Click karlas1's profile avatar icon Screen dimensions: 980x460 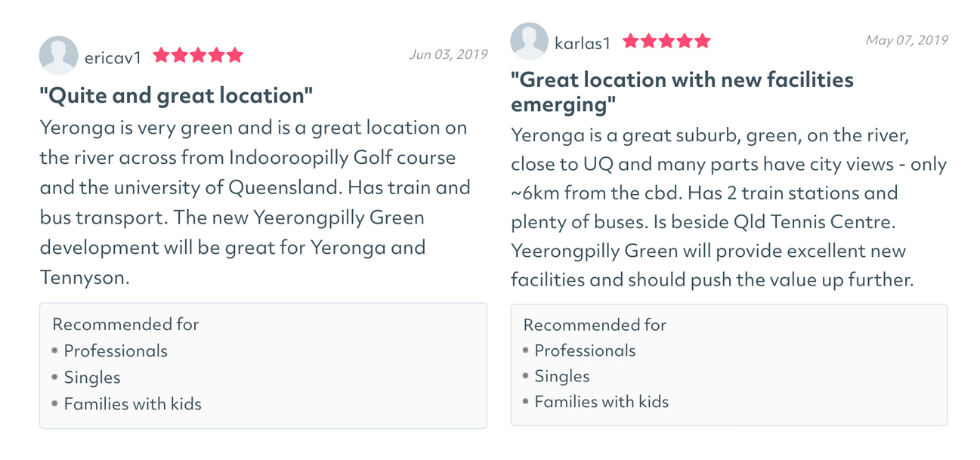coord(530,42)
